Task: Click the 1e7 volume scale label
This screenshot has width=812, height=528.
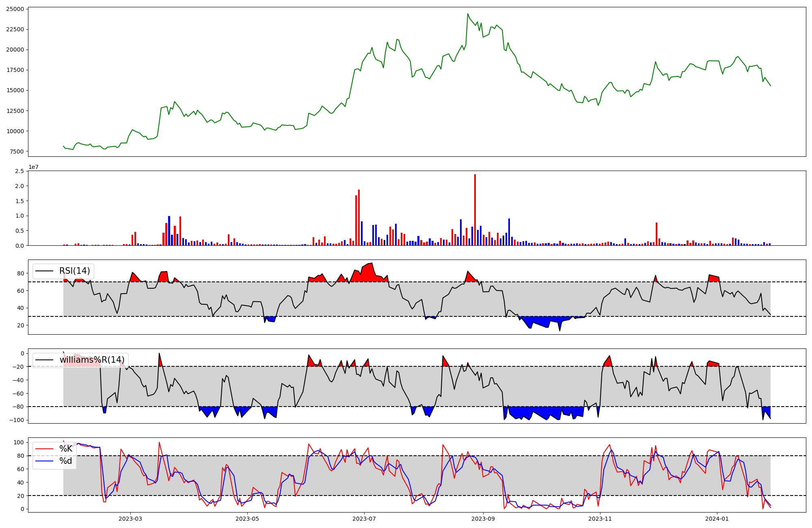Action: point(33,167)
